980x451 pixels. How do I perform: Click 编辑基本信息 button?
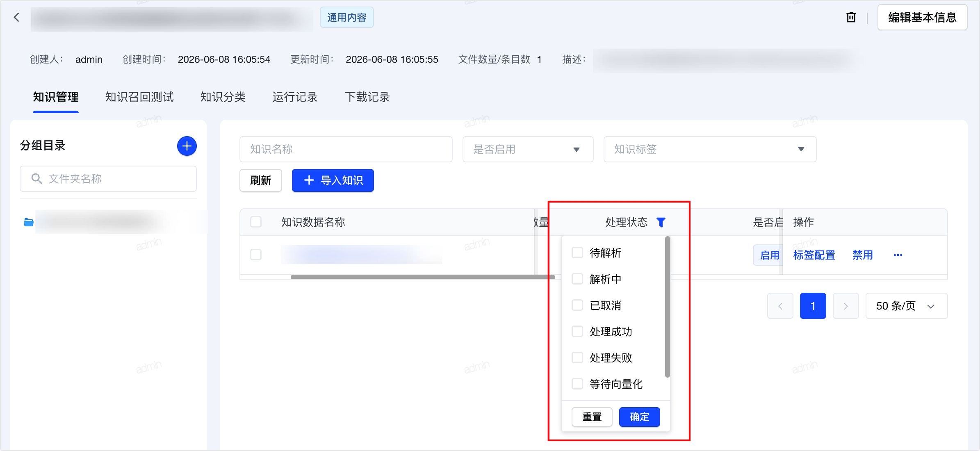(923, 17)
